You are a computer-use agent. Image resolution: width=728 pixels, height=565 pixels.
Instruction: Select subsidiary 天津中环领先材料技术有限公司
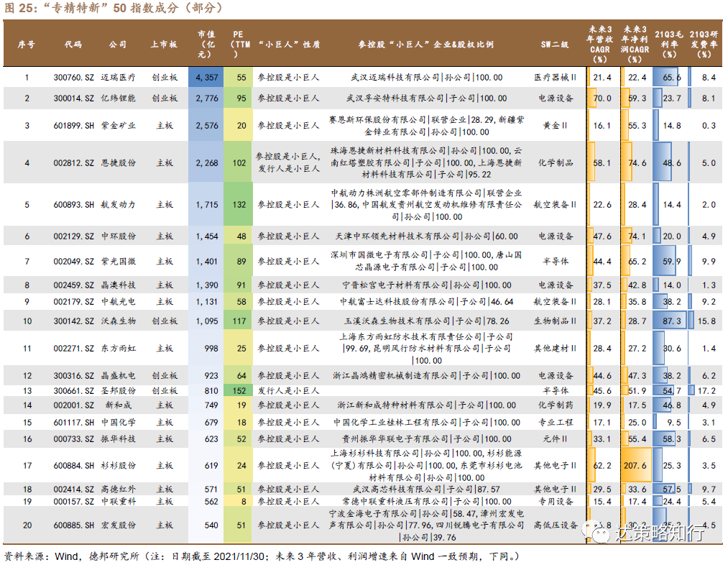coord(397,236)
